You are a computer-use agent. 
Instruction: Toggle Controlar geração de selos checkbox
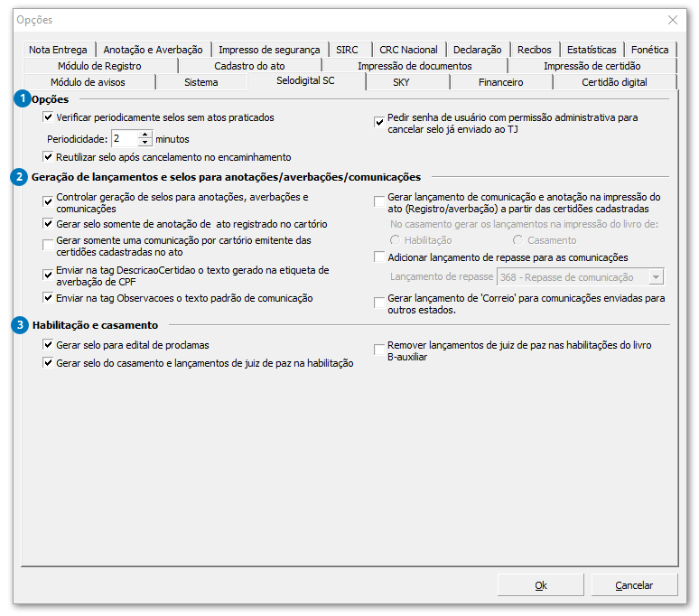(48, 201)
